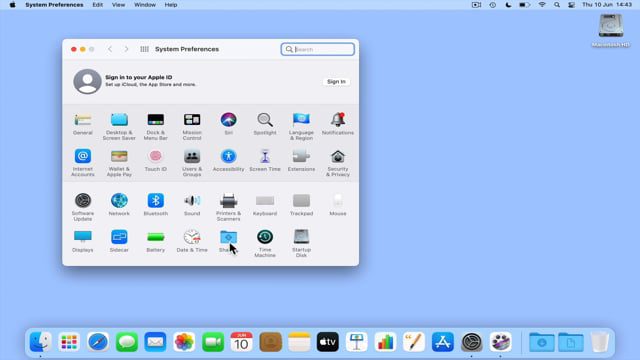Open Sound preferences pane
The width and height of the screenshot is (640, 360).
(192, 204)
